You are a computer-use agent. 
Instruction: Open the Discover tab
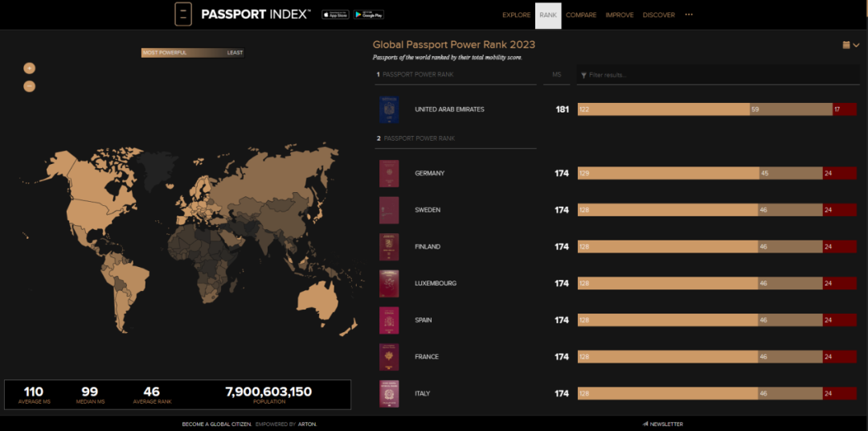click(659, 15)
